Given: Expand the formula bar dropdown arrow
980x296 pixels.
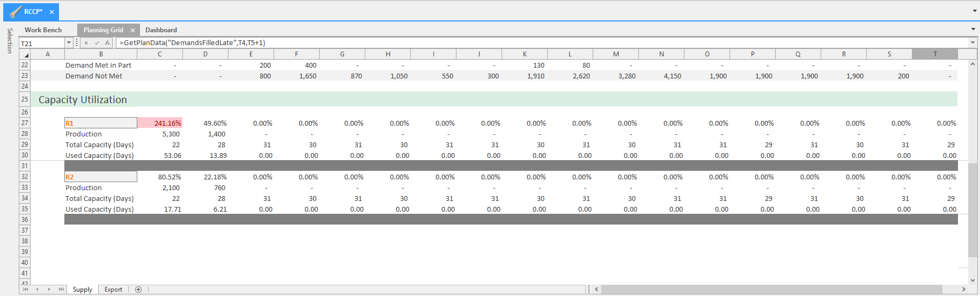Looking at the screenshot, I should coord(972,43).
